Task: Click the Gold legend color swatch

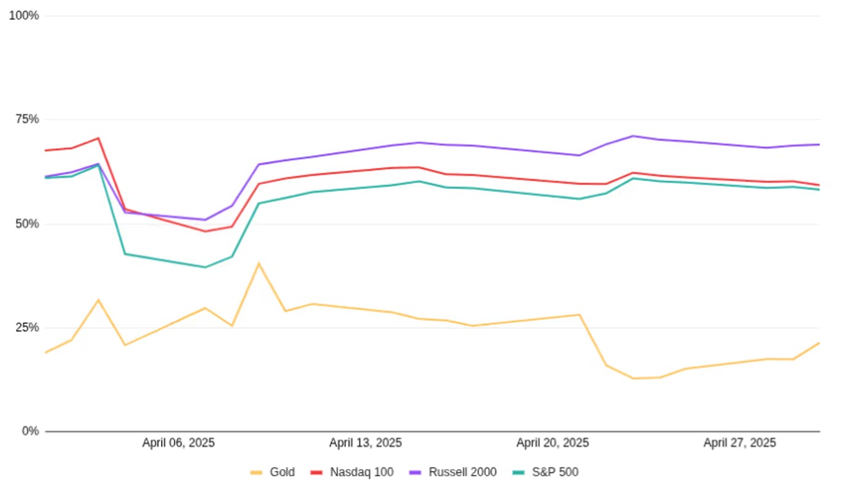Action: tap(256, 473)
